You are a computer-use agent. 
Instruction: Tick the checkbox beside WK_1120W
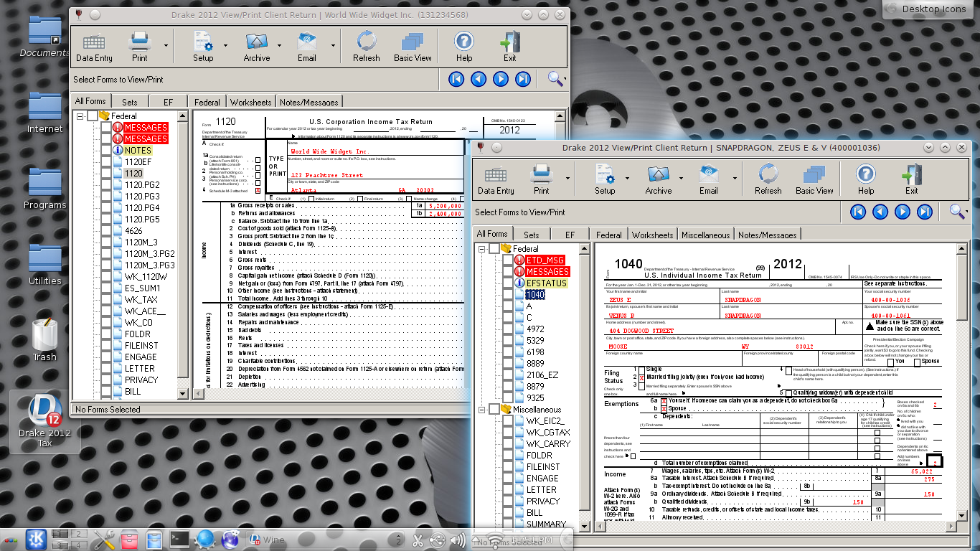click(106, 277)
